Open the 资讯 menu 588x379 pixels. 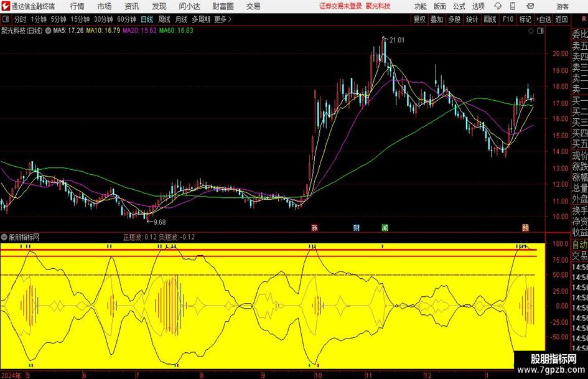pyautogui.click(x=132, y=6)
